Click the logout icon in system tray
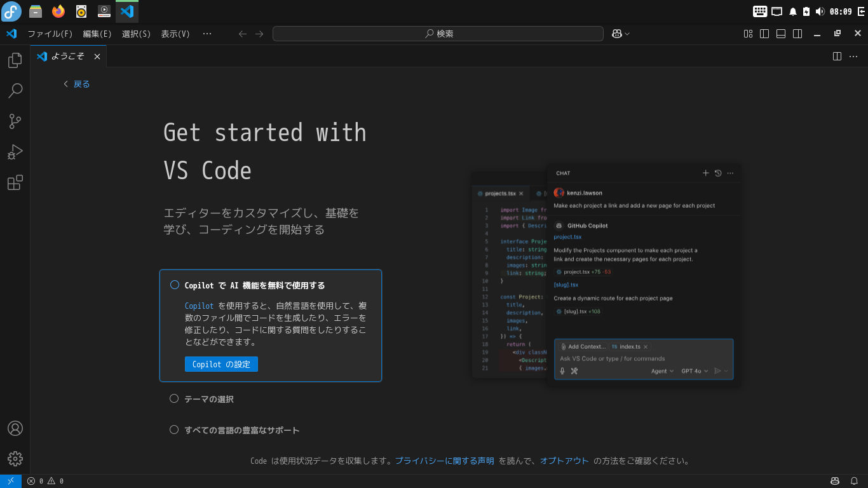This screenshot has height=488, width=868. click(x=860, y=11)
